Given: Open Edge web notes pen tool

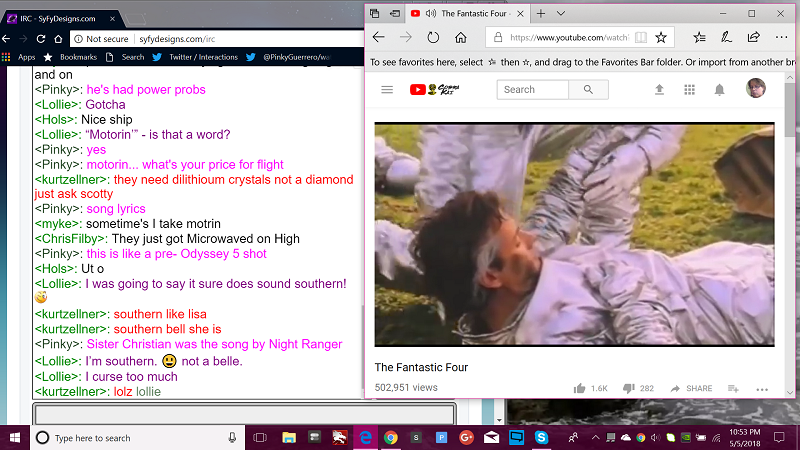Looking at the screenshot, I should [x=726, y=37].
